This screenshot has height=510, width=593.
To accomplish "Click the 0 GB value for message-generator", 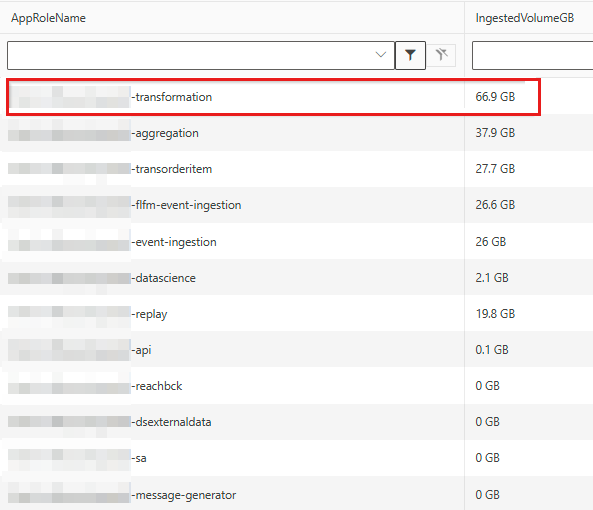I will [487, 494].
